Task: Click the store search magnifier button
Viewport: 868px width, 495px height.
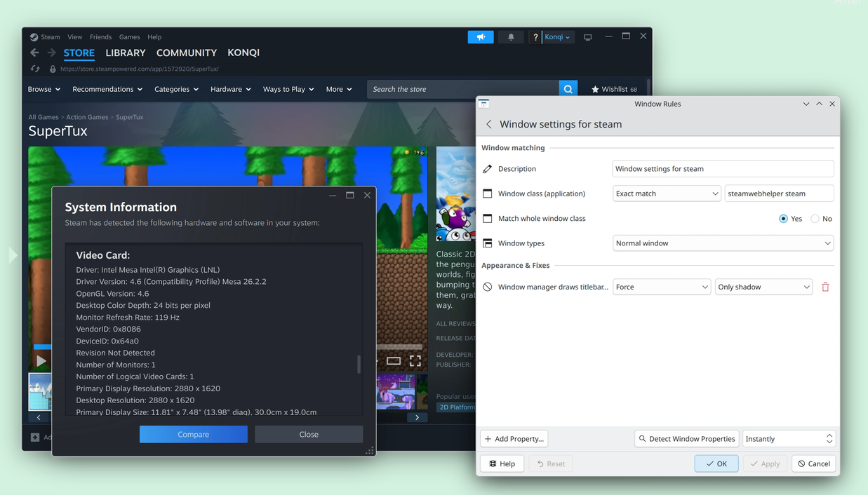Action: pyautogui.click(x=568, y=89)
